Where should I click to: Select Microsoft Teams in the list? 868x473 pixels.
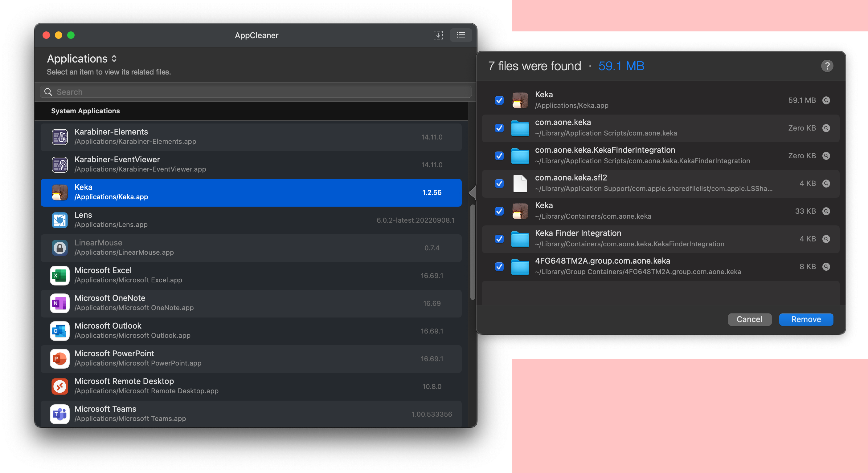tap(251, 414)
